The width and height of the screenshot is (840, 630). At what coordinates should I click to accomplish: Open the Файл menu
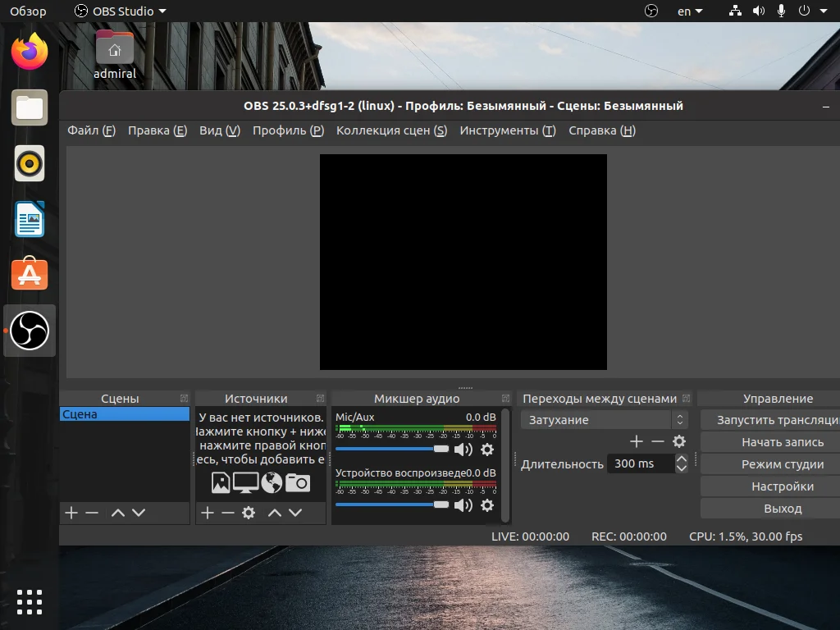click(x=91, y=130)
